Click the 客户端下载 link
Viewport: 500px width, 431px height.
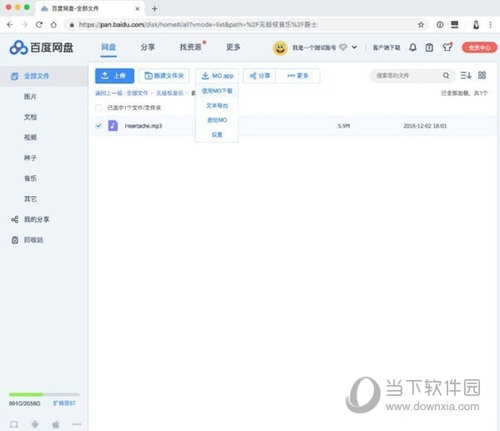point(386,48)
